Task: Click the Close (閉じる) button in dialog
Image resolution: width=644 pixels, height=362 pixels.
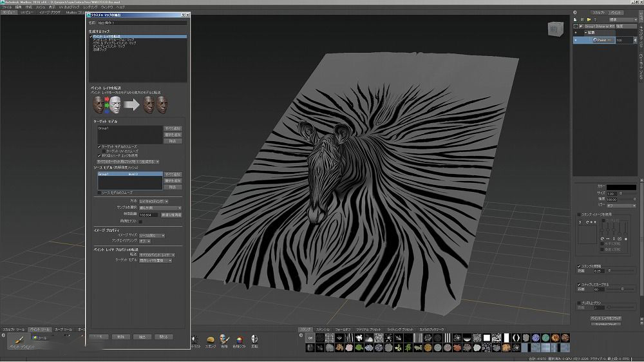Action: pos(164,336)
